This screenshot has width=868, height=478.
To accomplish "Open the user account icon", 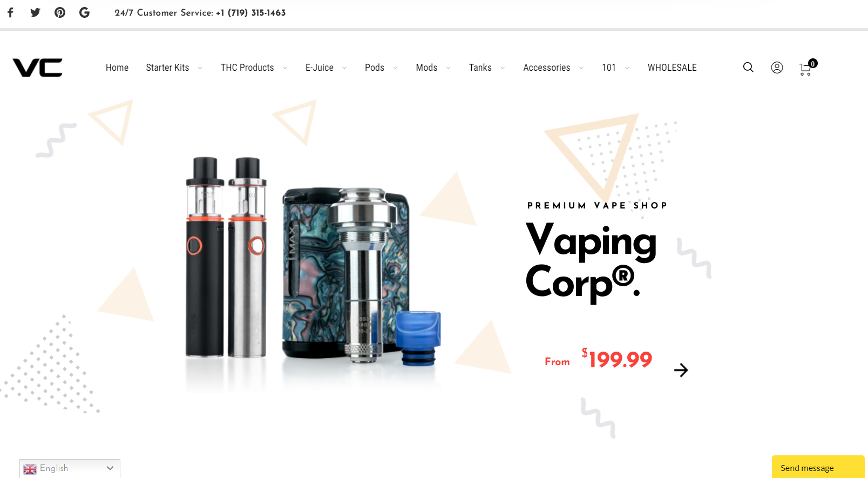I will [x=777, y=68].
